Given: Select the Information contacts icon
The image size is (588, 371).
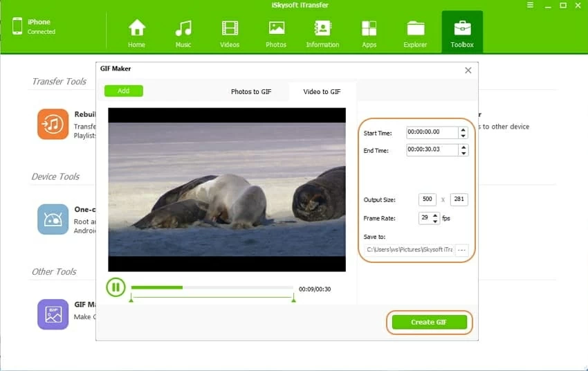Looking at the screenshot, I should click(322, 28).
